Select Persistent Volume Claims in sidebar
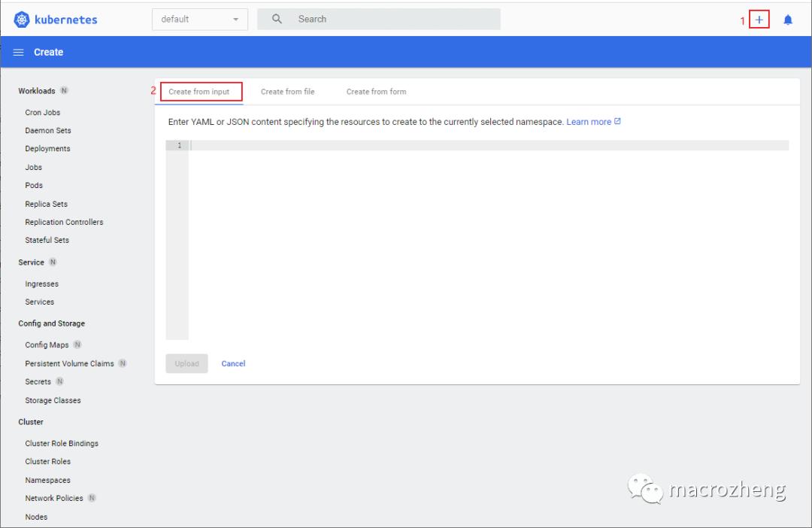This screenshot has height=528, width=812. [69, 364]
